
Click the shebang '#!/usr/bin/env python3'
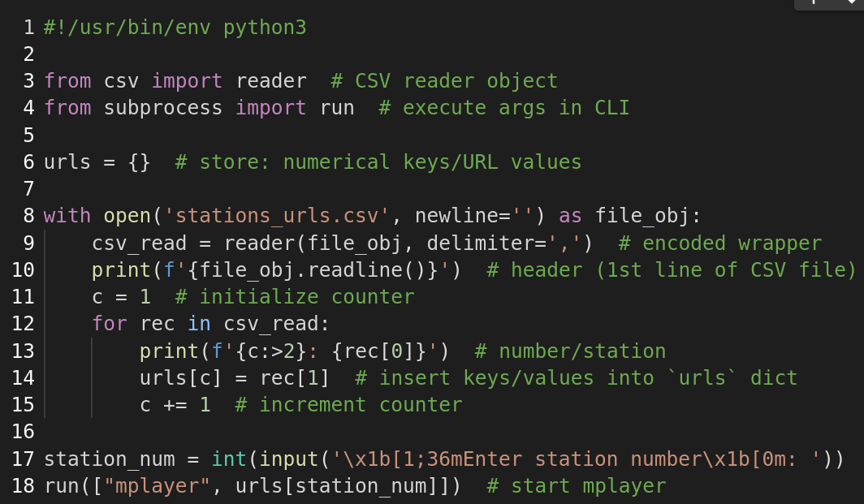175,28
